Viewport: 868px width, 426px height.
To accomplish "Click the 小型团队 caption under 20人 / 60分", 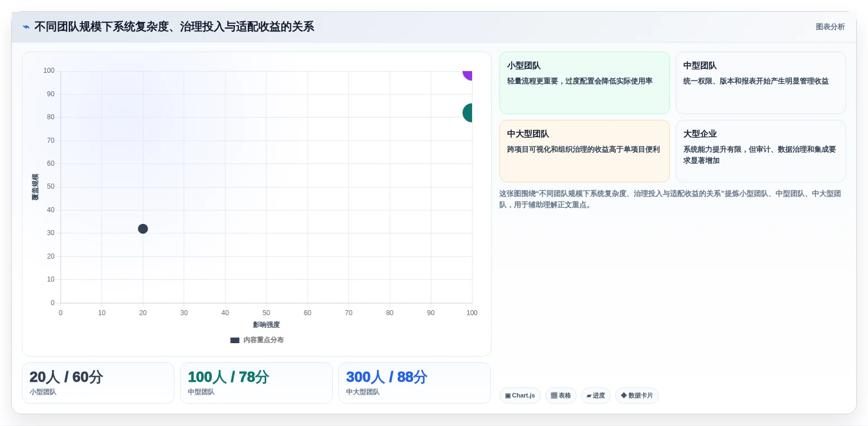I will [43, 392].
